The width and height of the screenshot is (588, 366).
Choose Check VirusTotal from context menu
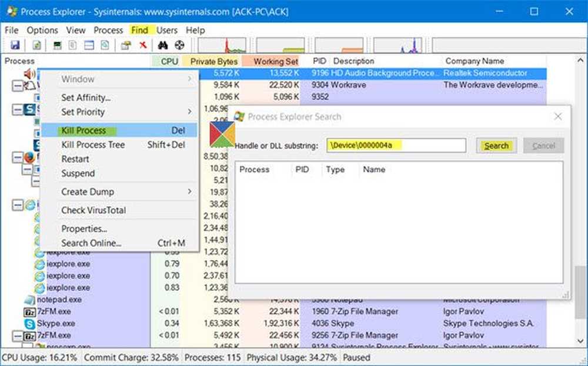pyautogui.click(x=119, y=210)
